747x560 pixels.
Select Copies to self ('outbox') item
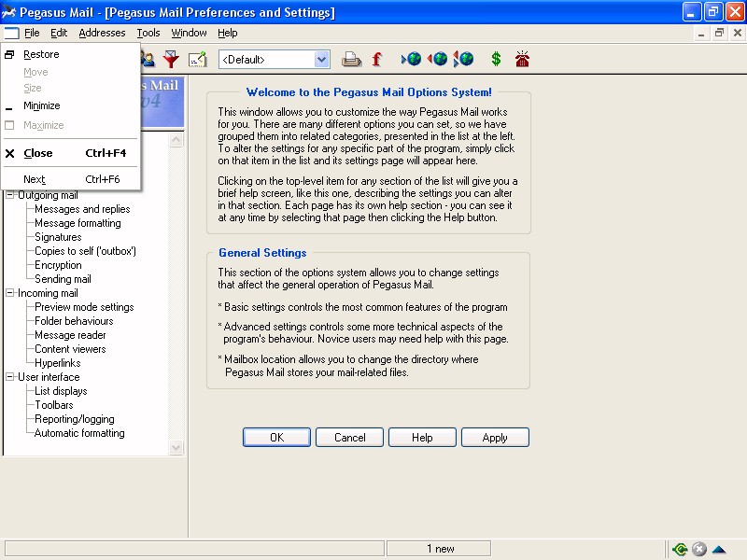pyautogui.click(x=85, y=251)
